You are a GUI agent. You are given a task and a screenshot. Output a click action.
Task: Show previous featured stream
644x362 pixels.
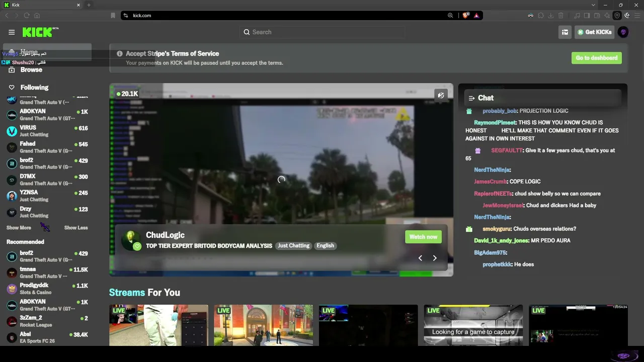point(420,258)
